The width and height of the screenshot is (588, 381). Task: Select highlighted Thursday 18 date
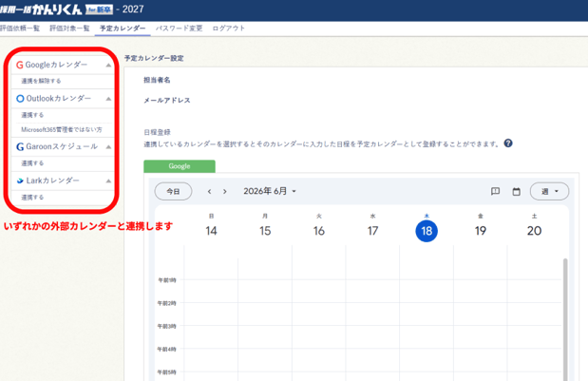click(x=427, y=231)
